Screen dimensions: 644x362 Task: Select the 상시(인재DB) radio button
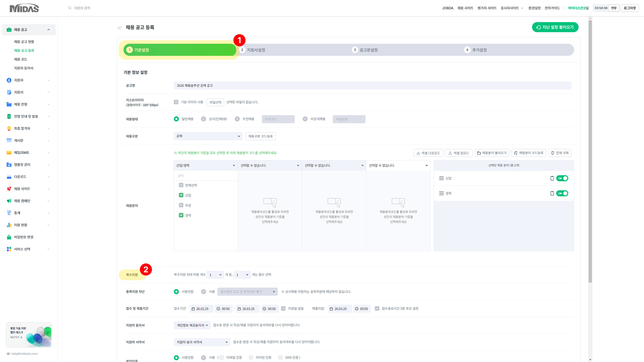pos(203,119)
